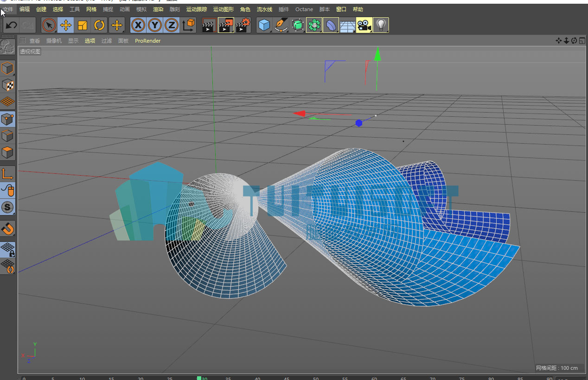
Task: Render the current view clapperboard icon
Action: click(x=210, y=25)
